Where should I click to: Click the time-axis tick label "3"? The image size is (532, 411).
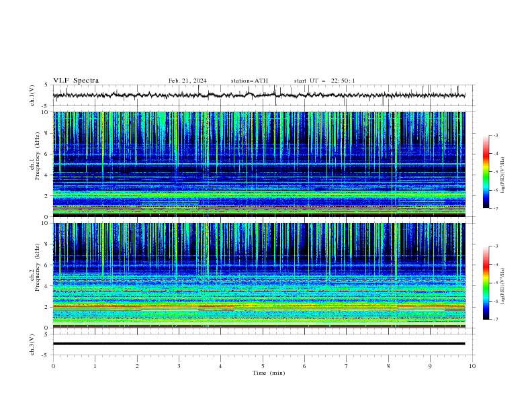coord(179,366)
